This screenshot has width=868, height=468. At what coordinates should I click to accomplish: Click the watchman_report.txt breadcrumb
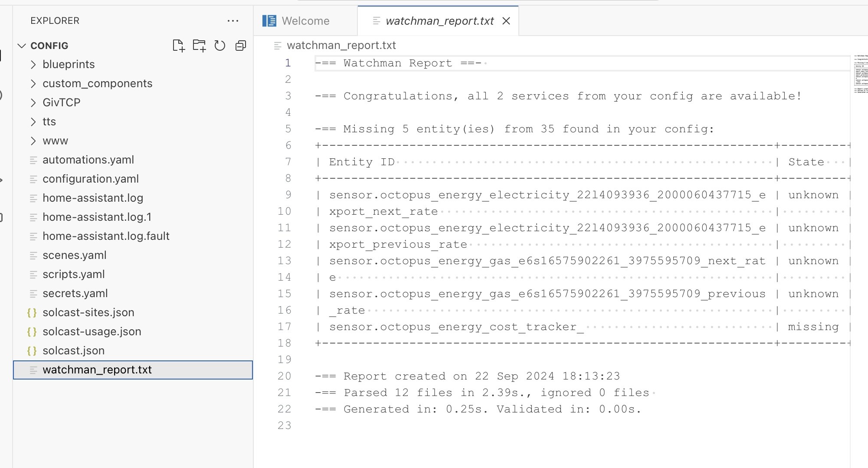pos(341,45)
